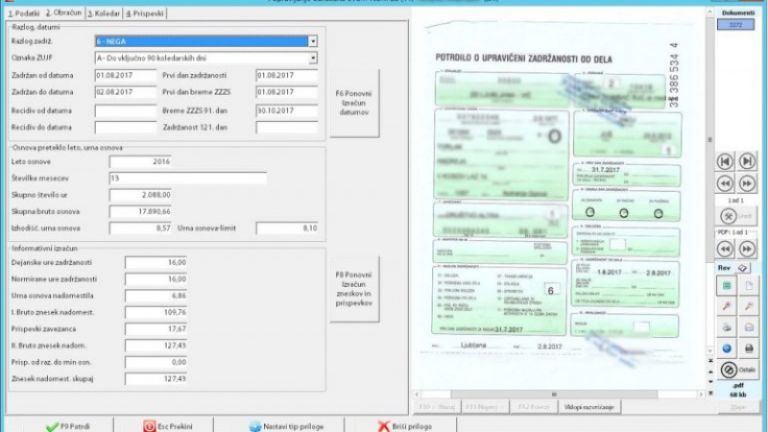The height and width of the screenshot is (432, 768).
Task: Go to last document page arrow
Action: tap(745, 162)
